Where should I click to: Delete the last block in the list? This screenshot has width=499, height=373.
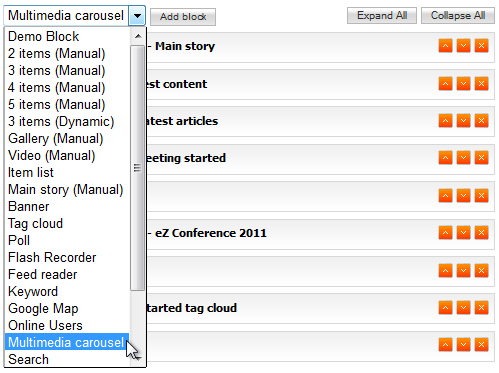[x=481, y=345]
